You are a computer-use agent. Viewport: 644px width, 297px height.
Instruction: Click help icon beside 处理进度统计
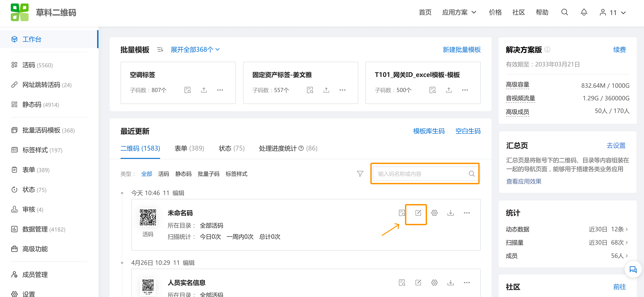pyautogui.click(x=301, y=148)
